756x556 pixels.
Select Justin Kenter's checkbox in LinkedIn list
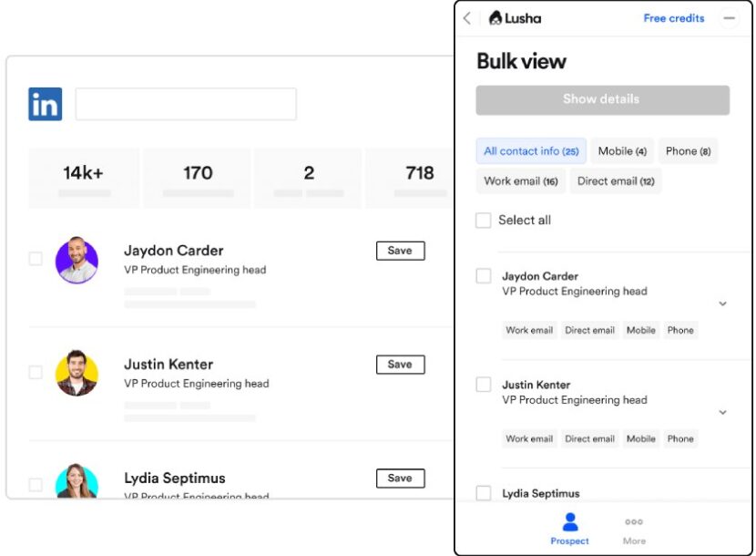click(36, 373)
